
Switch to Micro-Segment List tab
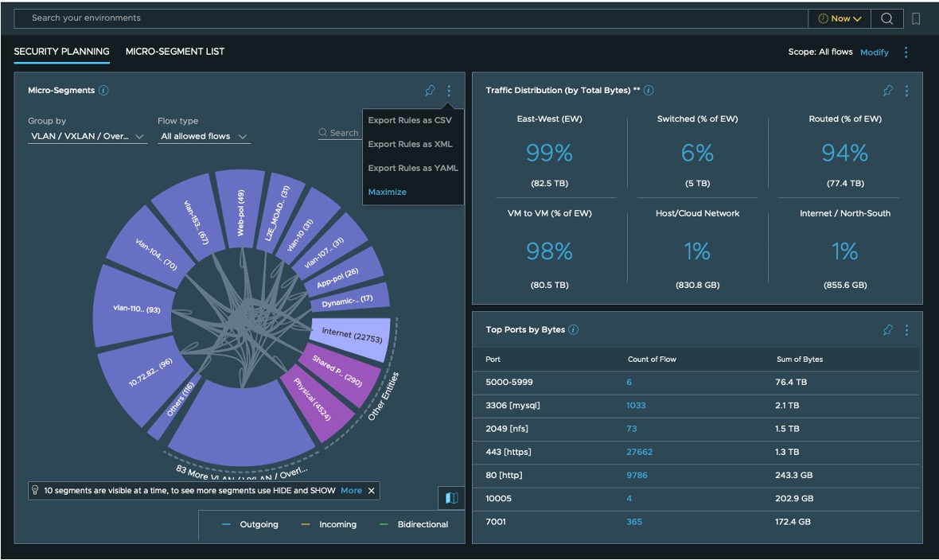coord(175,52)
